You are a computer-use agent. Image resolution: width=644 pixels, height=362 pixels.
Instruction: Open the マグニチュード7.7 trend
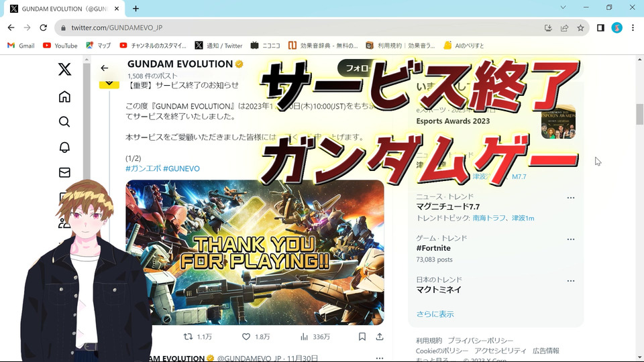tap(448, 206)
